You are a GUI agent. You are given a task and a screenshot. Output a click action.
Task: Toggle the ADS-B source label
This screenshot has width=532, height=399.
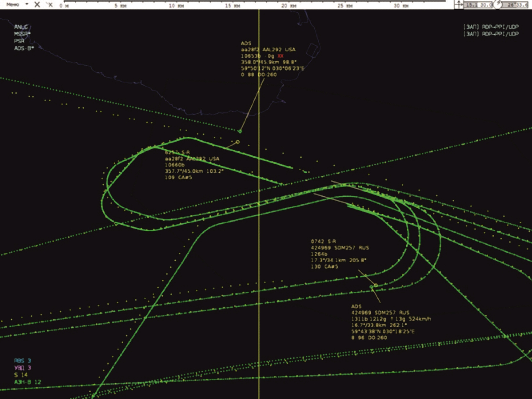[x=24, y=48]
